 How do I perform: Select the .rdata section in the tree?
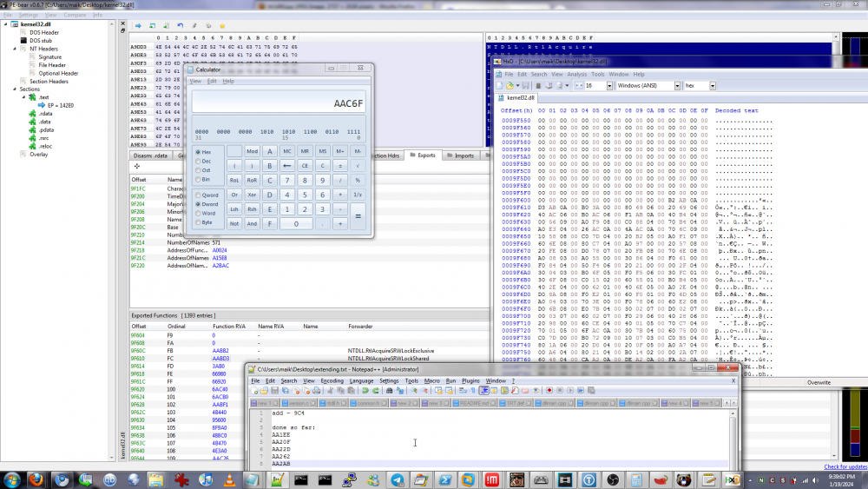45,114
